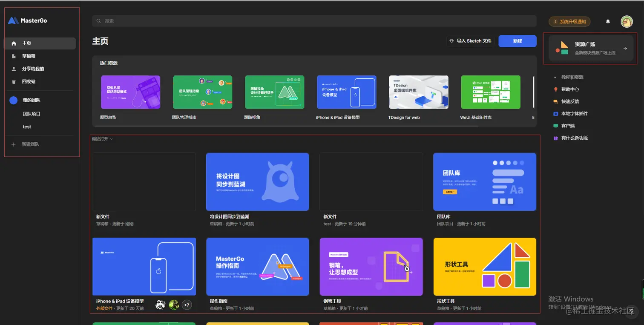Open the 形状工具 file card

[x=485, y=267]
